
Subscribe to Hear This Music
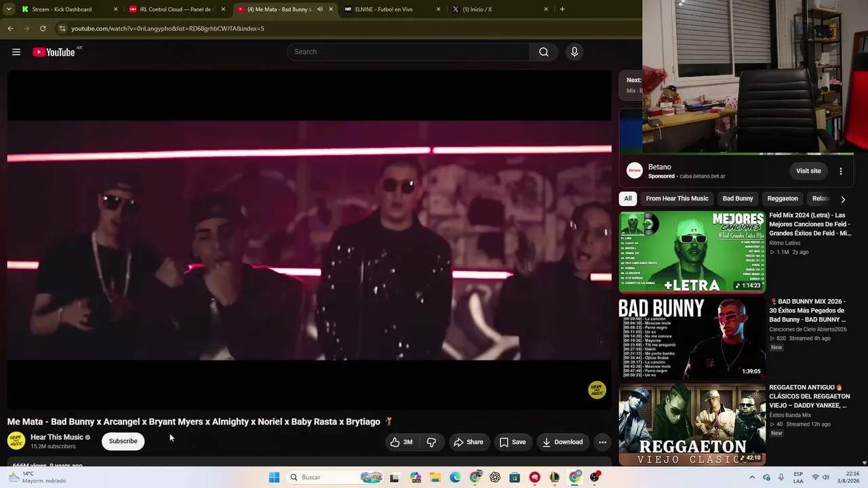(123, 441)
